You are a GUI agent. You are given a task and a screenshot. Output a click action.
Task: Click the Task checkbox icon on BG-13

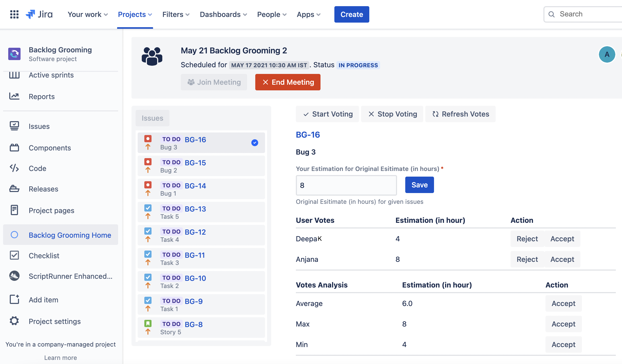point(148,208)
